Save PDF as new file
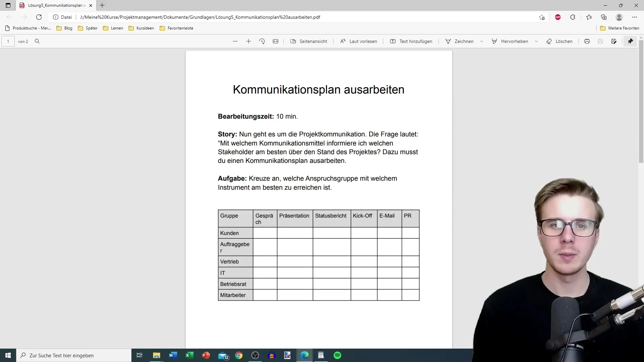 (x=614, y=41)
